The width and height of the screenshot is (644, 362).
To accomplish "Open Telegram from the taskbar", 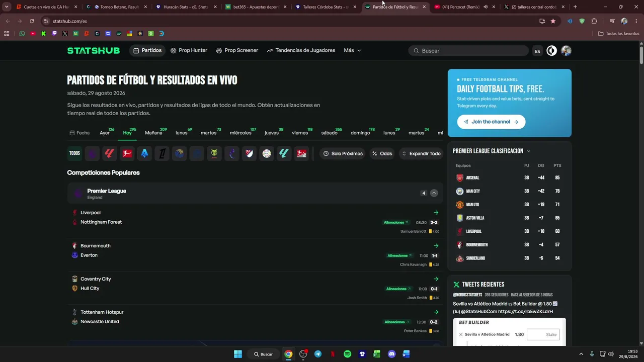I will point(318,354).
